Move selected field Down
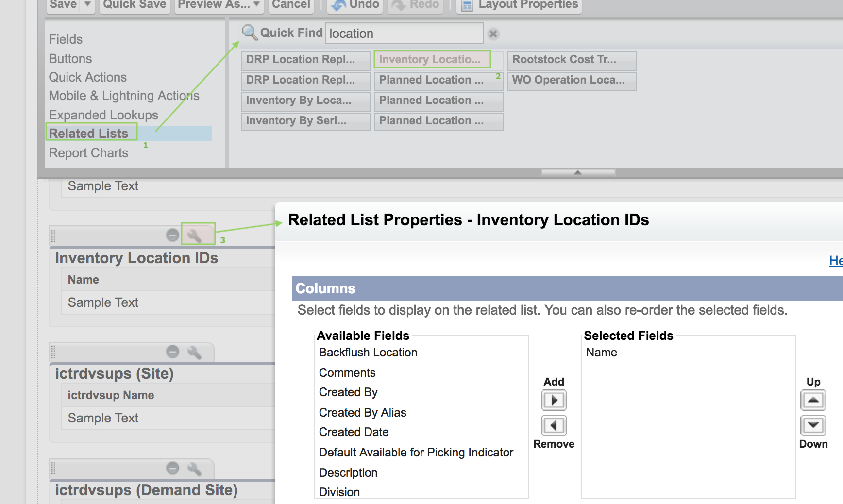The width and height of the screenshot is (843, 504). tap(813, 426)
